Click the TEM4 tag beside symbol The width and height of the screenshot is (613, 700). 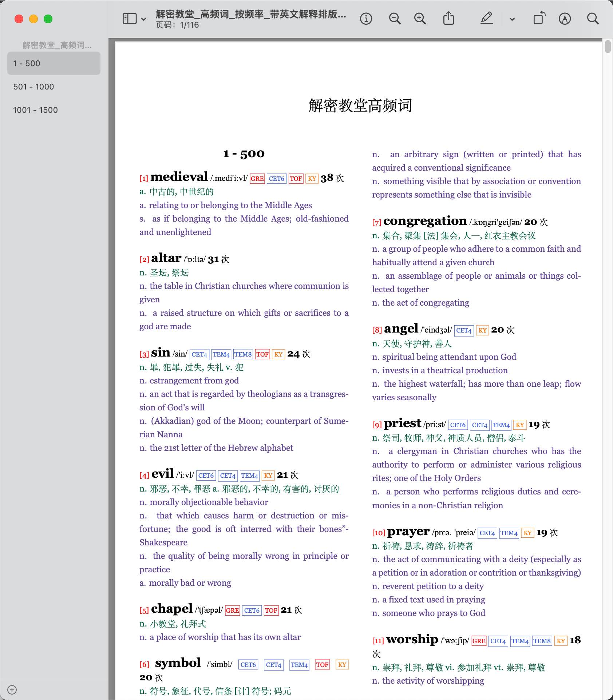click(299, 665)
